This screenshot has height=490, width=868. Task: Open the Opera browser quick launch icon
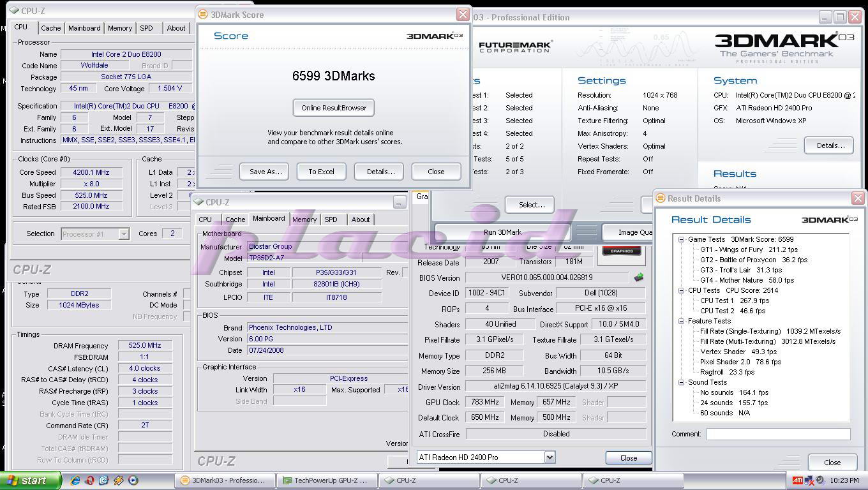pyautogui.click(x=90, y=480)
